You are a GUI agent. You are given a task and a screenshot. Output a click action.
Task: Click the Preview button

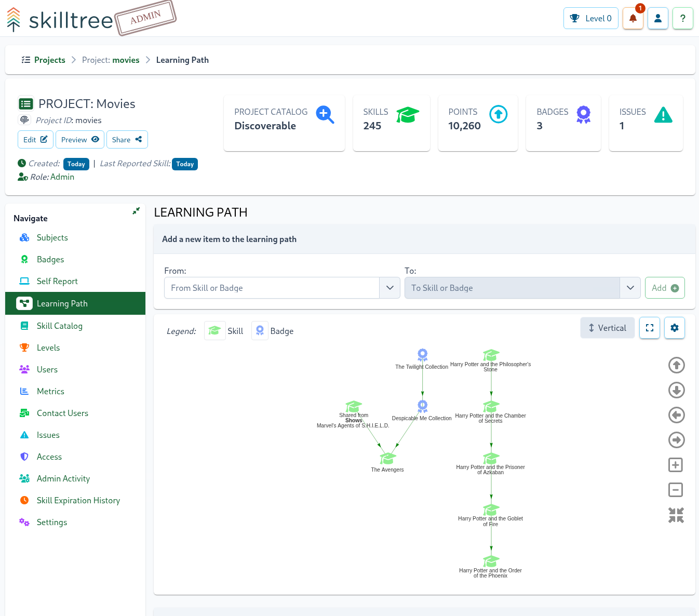[x=79, y=139]
